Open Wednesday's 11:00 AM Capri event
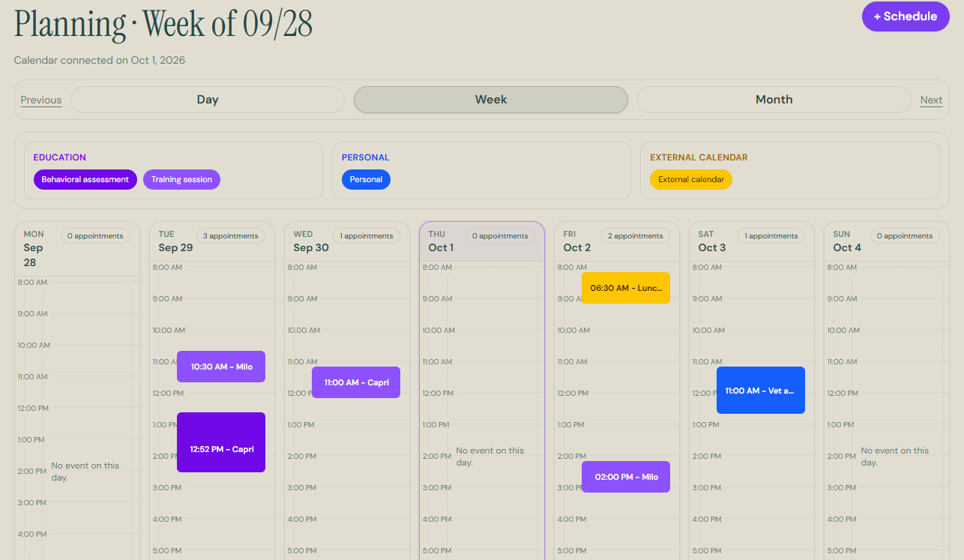The image size is (964, 560). point(356,382)
